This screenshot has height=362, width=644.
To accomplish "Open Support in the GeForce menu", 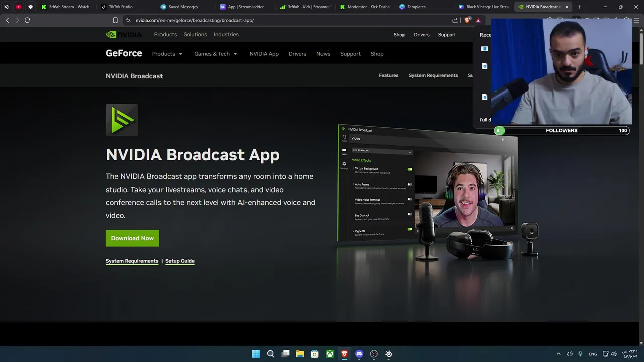I will tap(350, 54).
